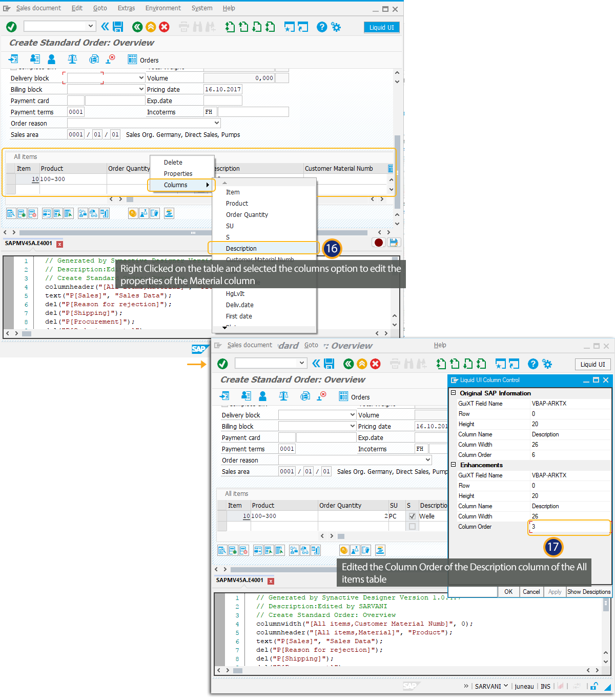
Task: Open Delivery block dropdown in the context-menu window
Action: [141, 78]
